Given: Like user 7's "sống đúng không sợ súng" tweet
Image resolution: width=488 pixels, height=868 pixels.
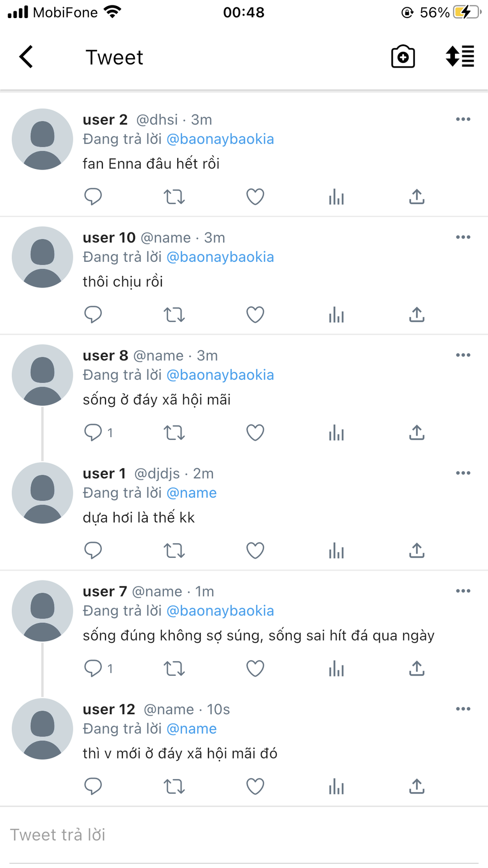Looking at the screenshot, I should click(255, 669).
